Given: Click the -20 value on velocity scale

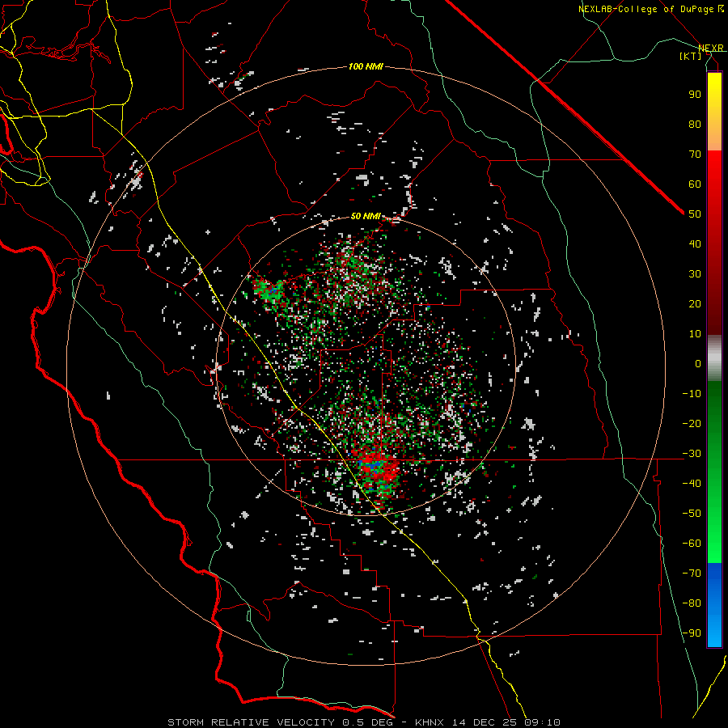Looking at the screenshot, I should pos(692,423).
